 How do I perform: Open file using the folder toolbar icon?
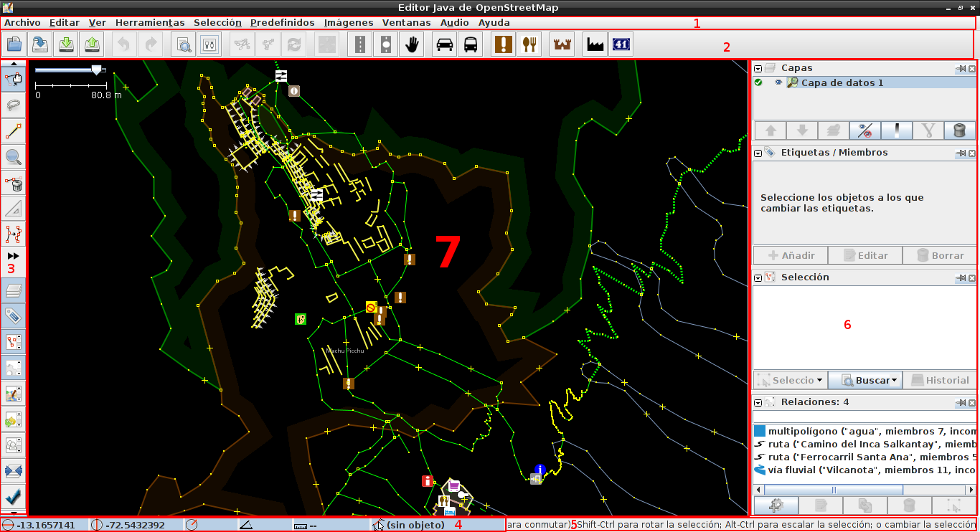coord(14,44)
